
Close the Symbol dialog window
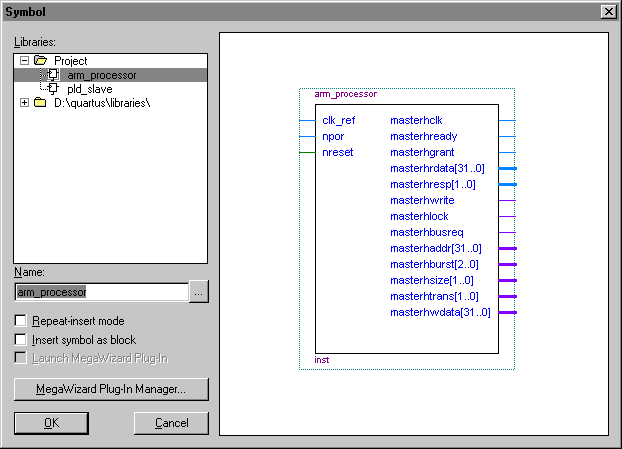607,10
